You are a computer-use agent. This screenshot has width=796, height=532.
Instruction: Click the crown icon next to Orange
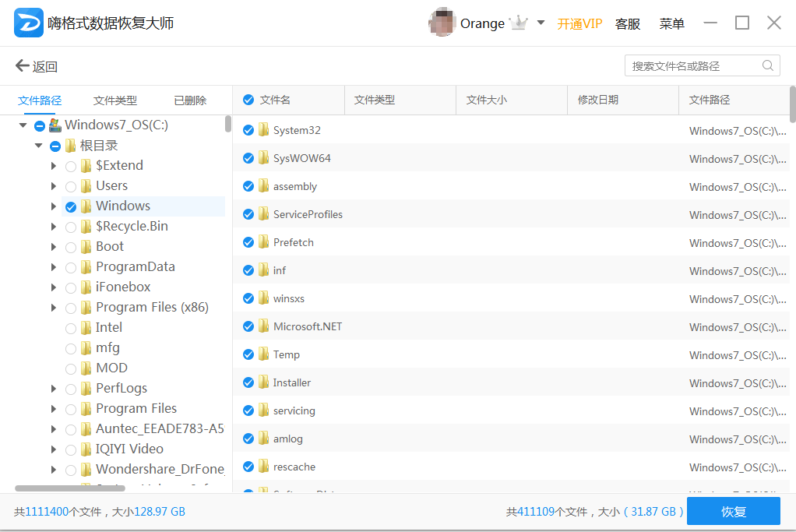518,22
